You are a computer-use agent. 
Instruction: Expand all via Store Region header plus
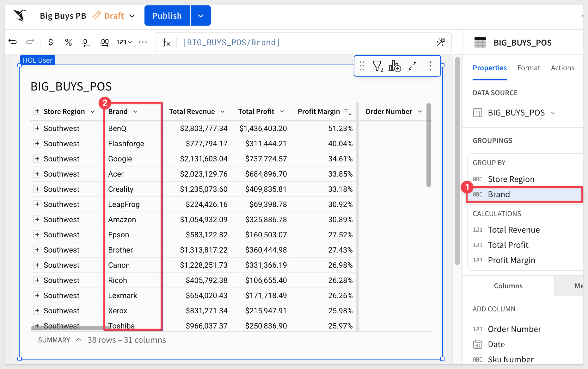[x=37, y=111]
